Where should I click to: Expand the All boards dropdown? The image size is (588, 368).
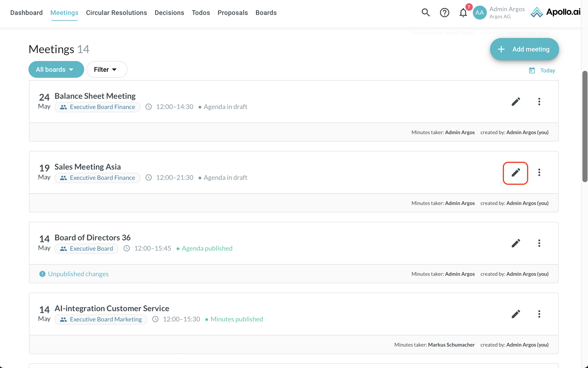click(x=56, y=70)
